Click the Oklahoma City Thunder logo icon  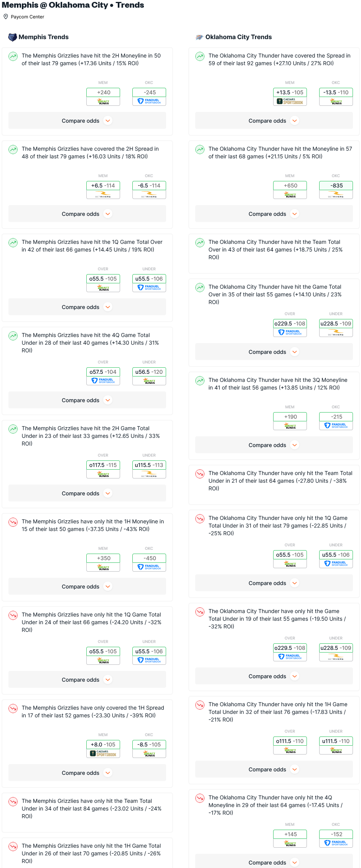tap(199, 37)
